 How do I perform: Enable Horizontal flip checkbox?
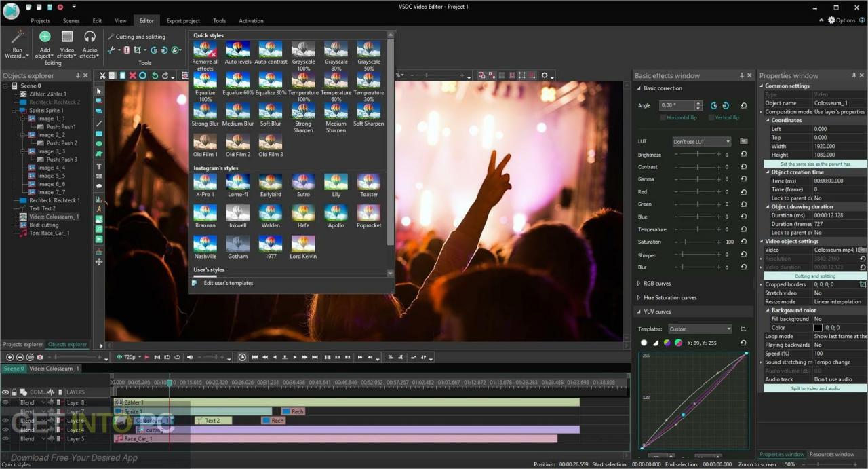[x=663, y=117]
